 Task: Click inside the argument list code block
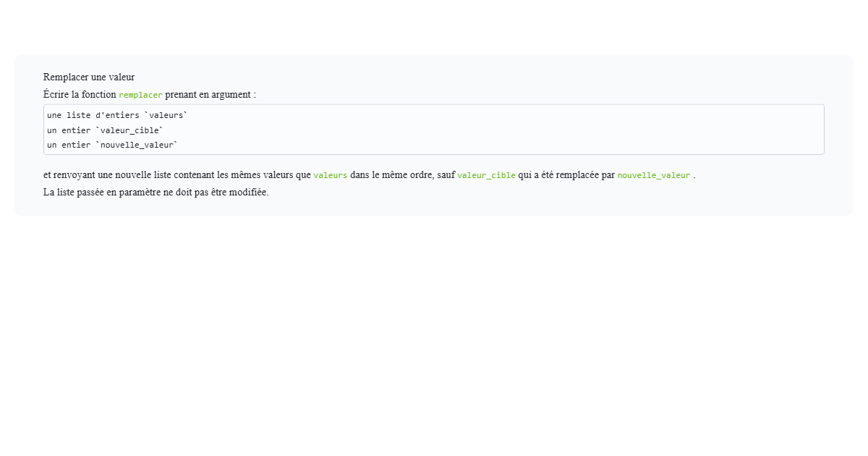pos(434,129)
